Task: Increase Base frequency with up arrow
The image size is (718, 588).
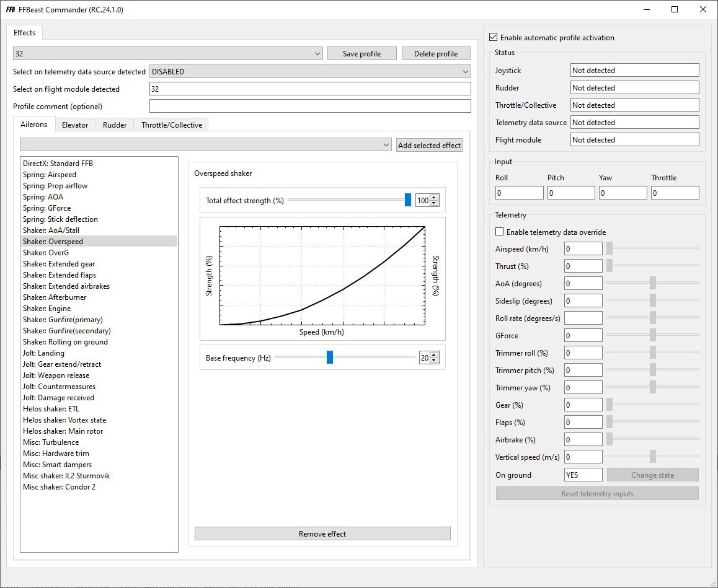Action: click(434, 355)
